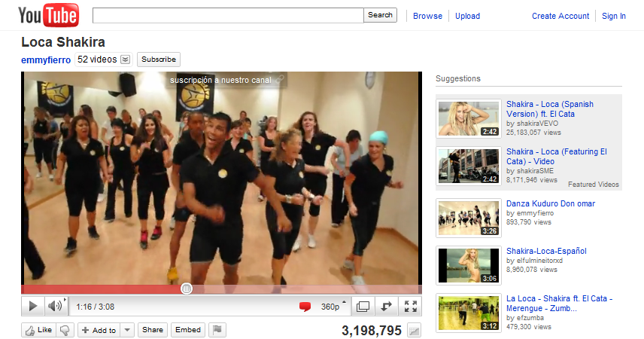The image size is (644, 339).
Task: Focus the YouTube search field
Action: click(228, 15)
